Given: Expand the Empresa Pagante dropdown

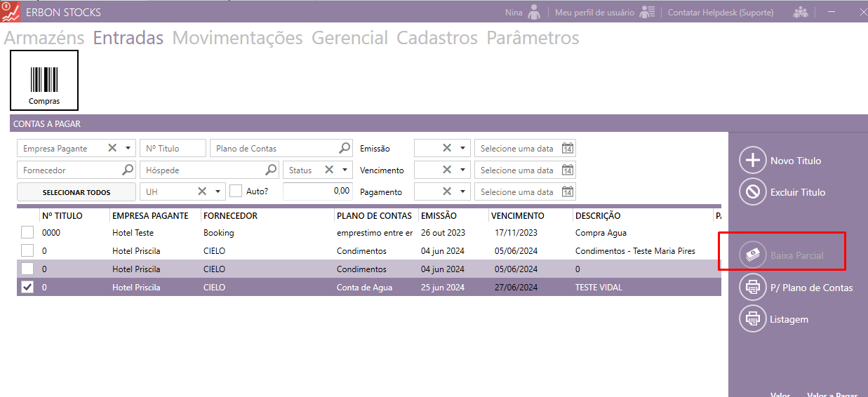Looking at the screenshot, I should tap(128, 148).
